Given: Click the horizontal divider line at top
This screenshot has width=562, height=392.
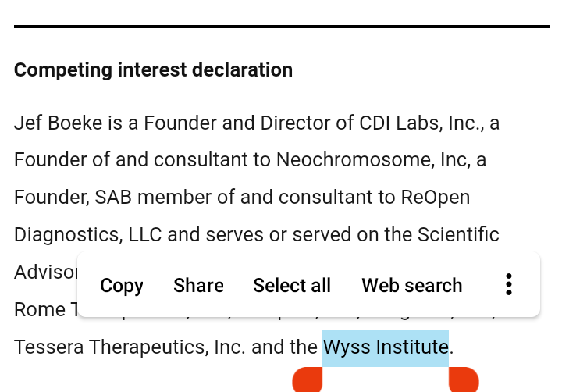Looking at the screenshot, I should [281, 27].
